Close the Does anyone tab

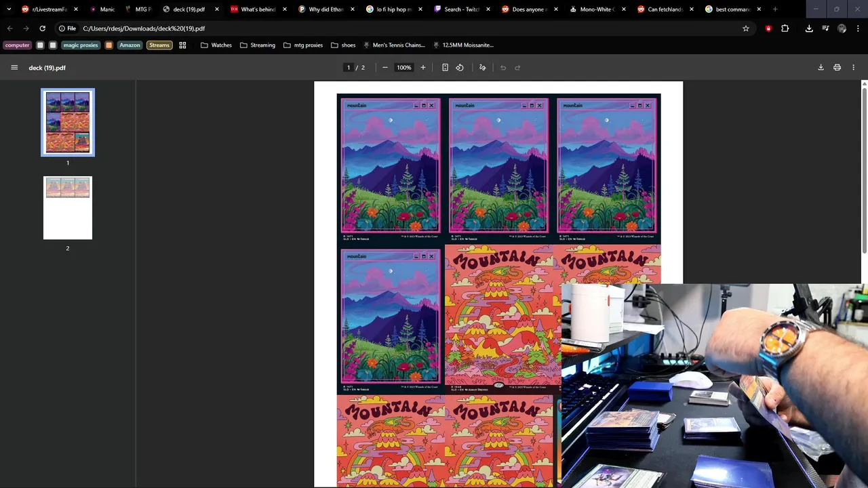coord(556,9)
